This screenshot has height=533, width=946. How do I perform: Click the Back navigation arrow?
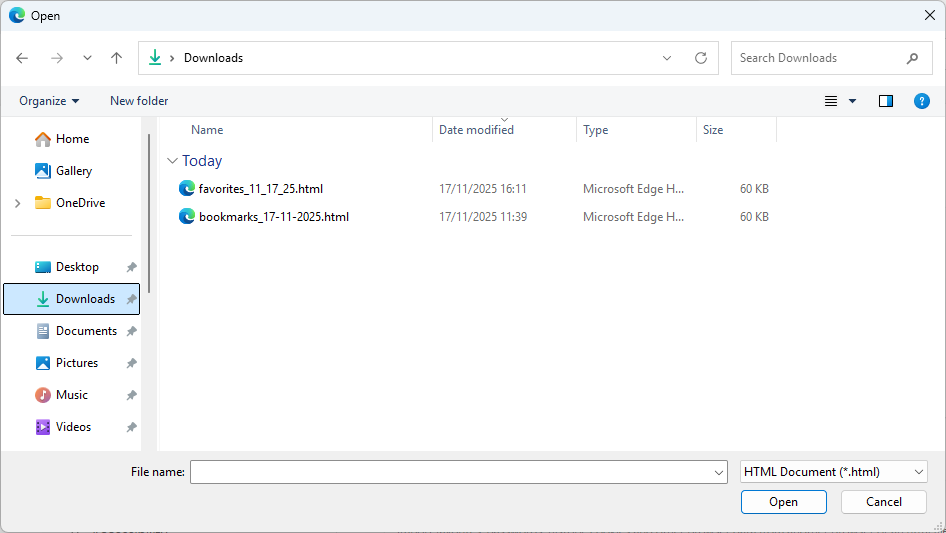coord(23,58)
